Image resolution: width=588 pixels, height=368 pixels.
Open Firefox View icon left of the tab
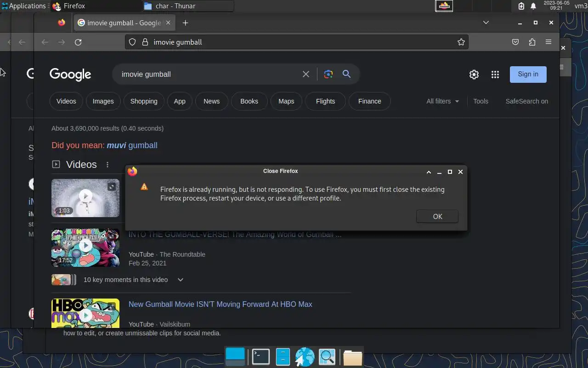tap(62, 23)
